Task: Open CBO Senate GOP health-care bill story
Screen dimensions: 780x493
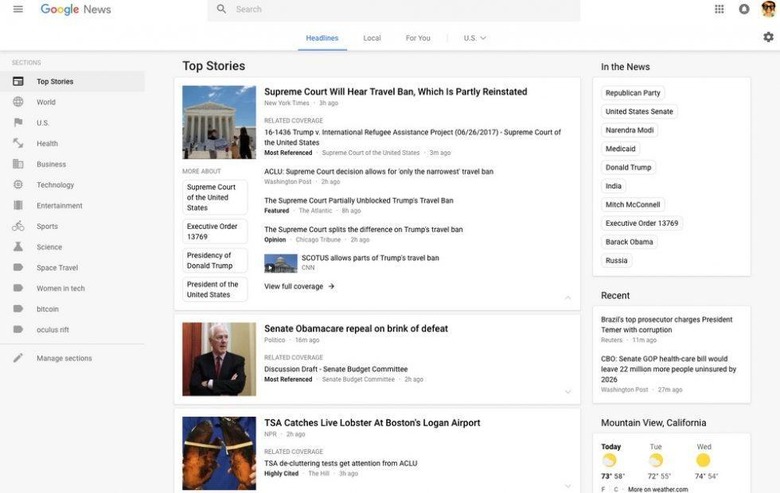Action: coord(668,369)
